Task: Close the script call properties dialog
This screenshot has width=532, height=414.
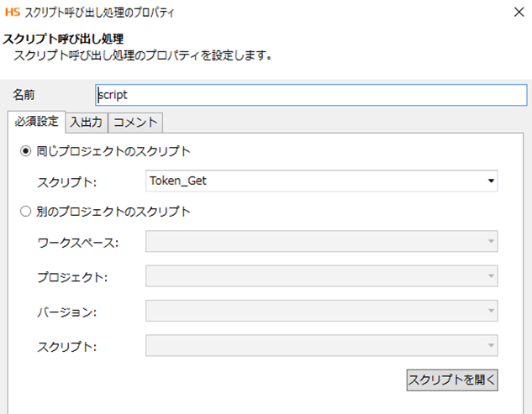Action: pos(518,13)
